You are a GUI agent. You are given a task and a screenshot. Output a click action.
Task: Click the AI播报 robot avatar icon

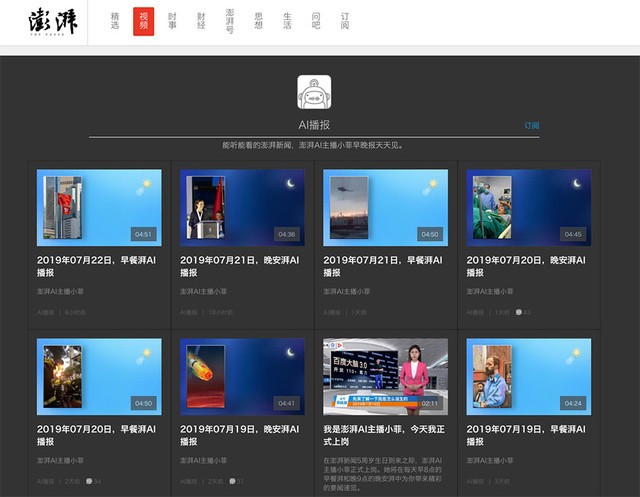pyautogui.click(x=314, y=92)
